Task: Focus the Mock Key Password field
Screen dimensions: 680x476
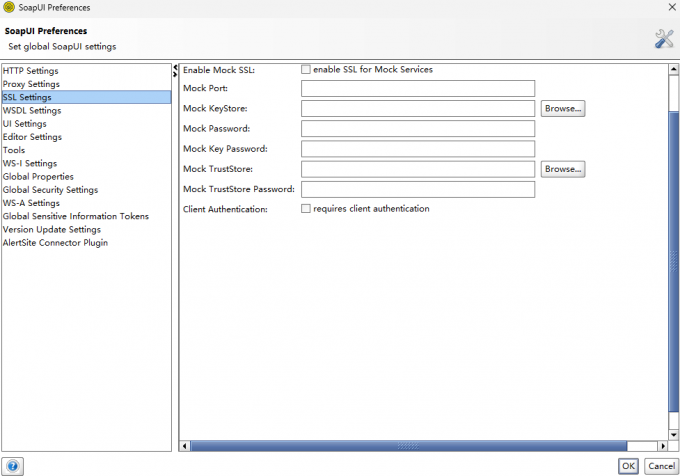Action: (418, 149)
